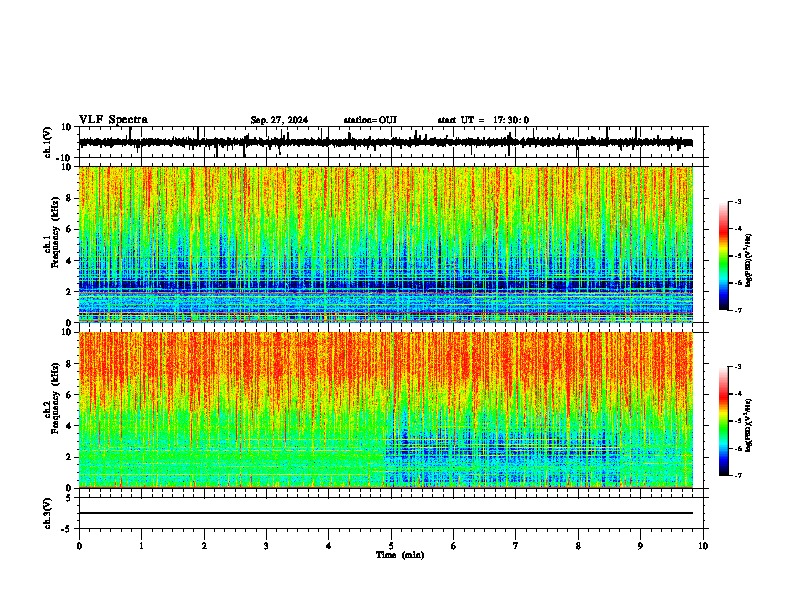This screenshot has width=792, height=612.
Task: Click the ch.1 spectrogram color scale bar
Action: [x=724, y=256]
